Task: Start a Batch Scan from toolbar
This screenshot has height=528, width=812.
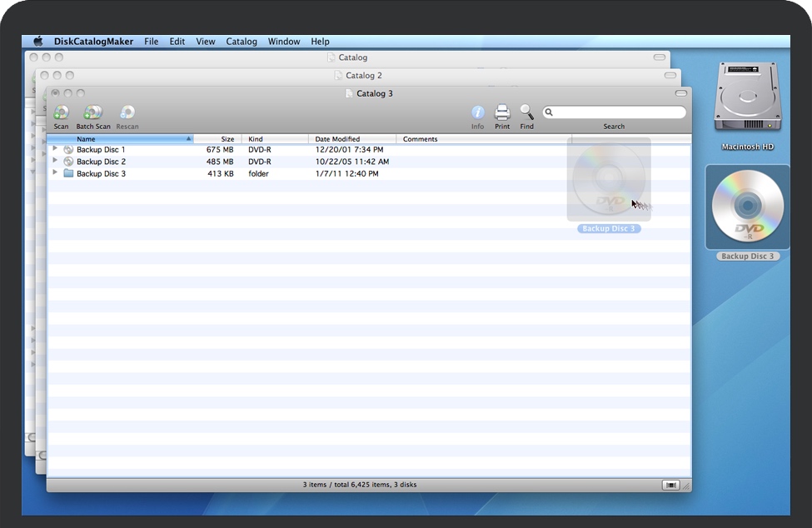Action: click(92, 113)
